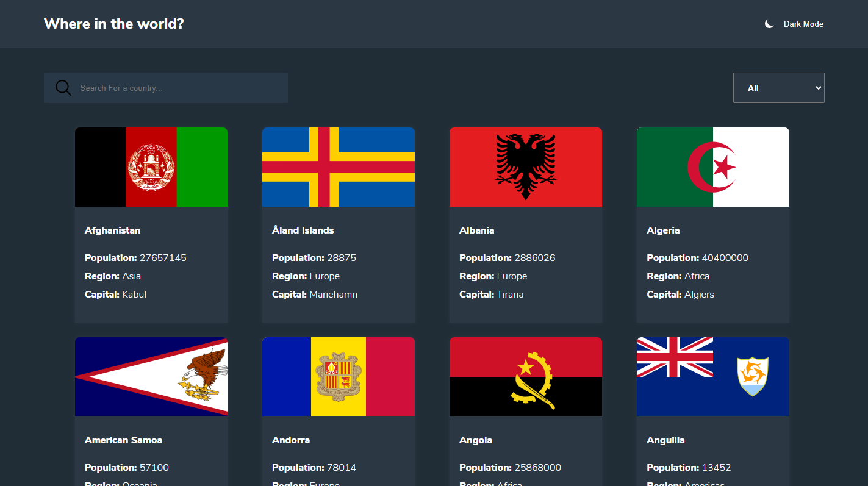This screenshot has height=486, width=868.
Task: Select the 'Algeria' country name
Action: [663, 230]
